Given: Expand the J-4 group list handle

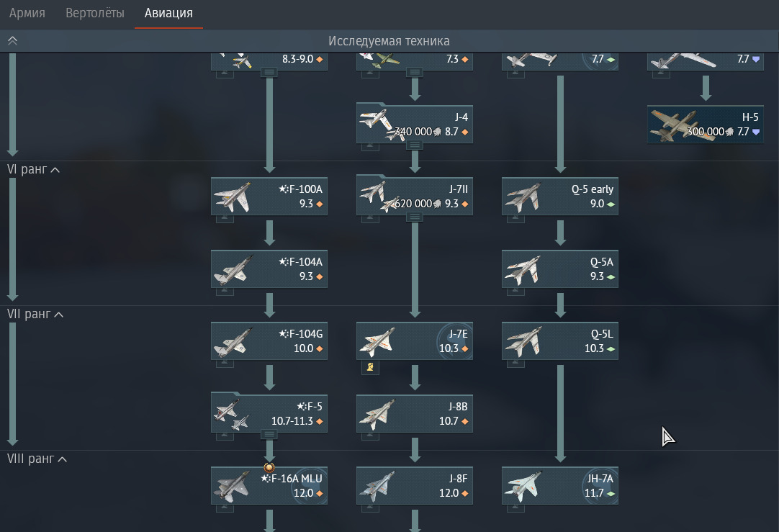Looking at the screenshot, I should (x=415, y=145).
